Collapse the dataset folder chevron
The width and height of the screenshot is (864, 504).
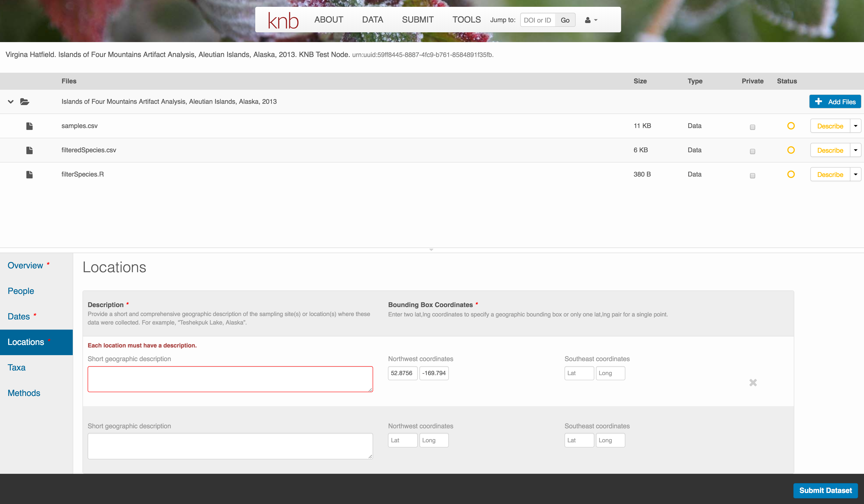tap(11, 101)
